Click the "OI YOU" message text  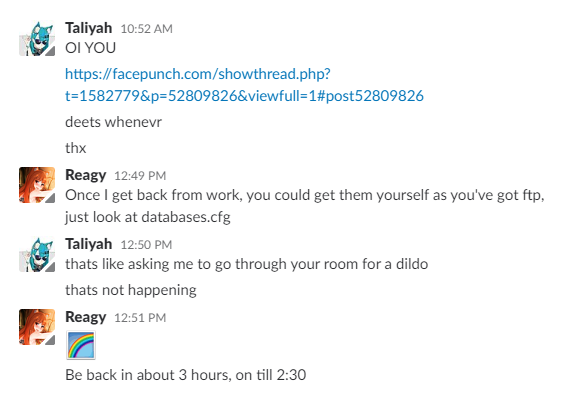[x=90, y=48]
